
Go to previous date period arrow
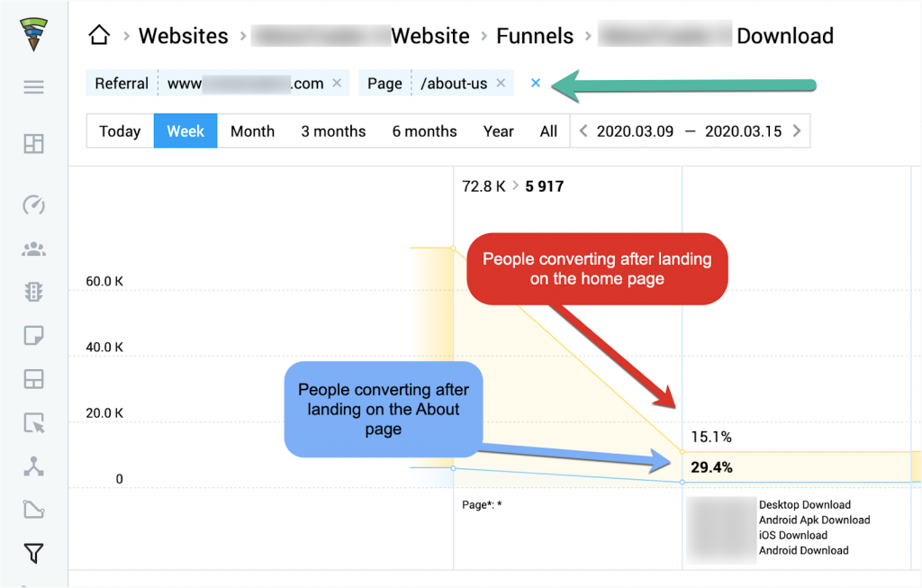pyautogui.click(x=583, y=131)
